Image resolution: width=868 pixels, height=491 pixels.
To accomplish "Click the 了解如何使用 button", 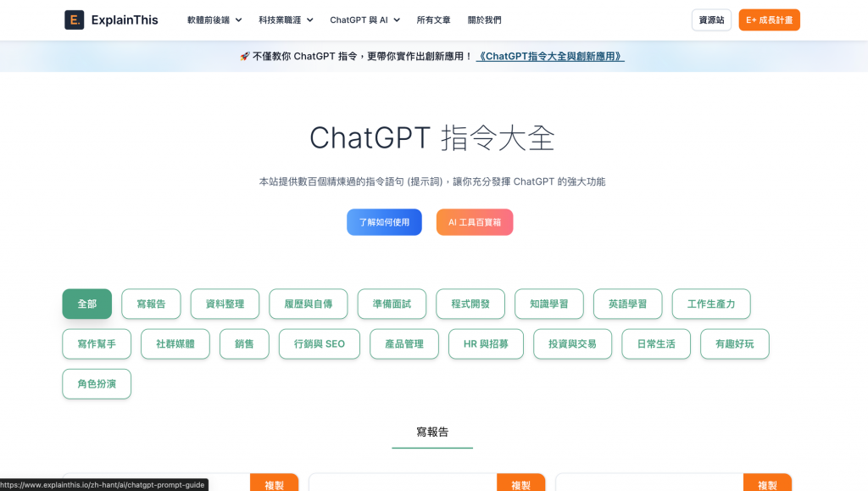I will point(384,222).
